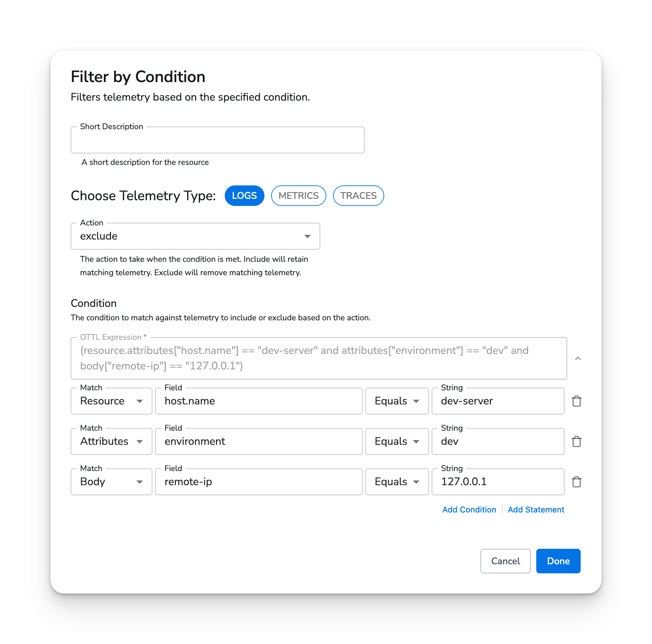Delete the host.name condition row
The width and height of the screenshot is (652, 644).
point(576,401)
